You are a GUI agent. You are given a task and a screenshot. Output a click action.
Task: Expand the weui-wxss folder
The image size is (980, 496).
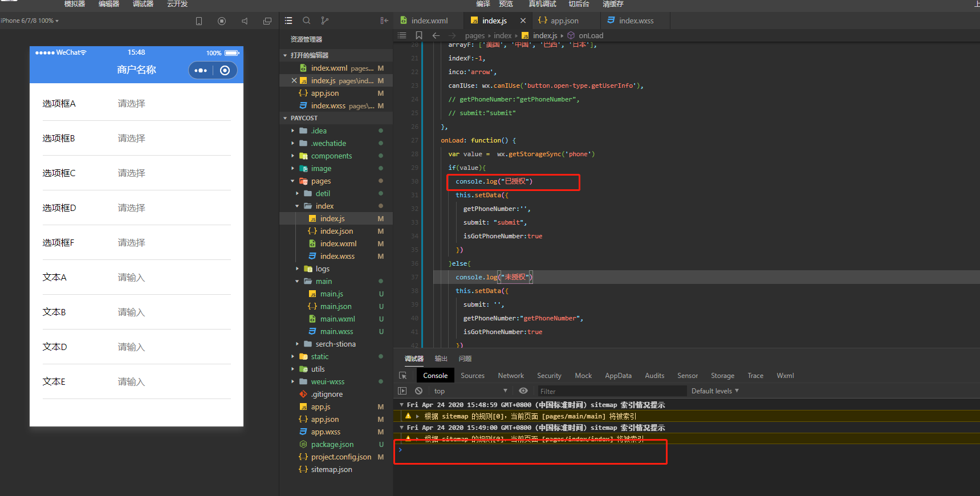pos(293,382)
